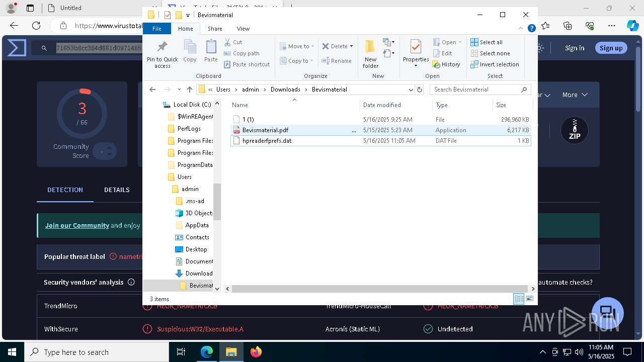This screenshot has width=644, height=362.
Task: Open File Explorer help icon
Action: [531, 29]
